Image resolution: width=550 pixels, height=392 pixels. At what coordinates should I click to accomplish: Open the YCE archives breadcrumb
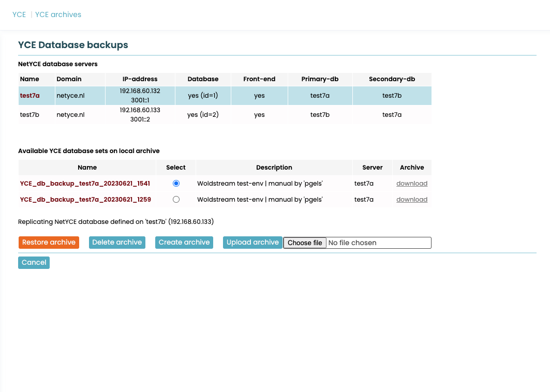point(58,14)
